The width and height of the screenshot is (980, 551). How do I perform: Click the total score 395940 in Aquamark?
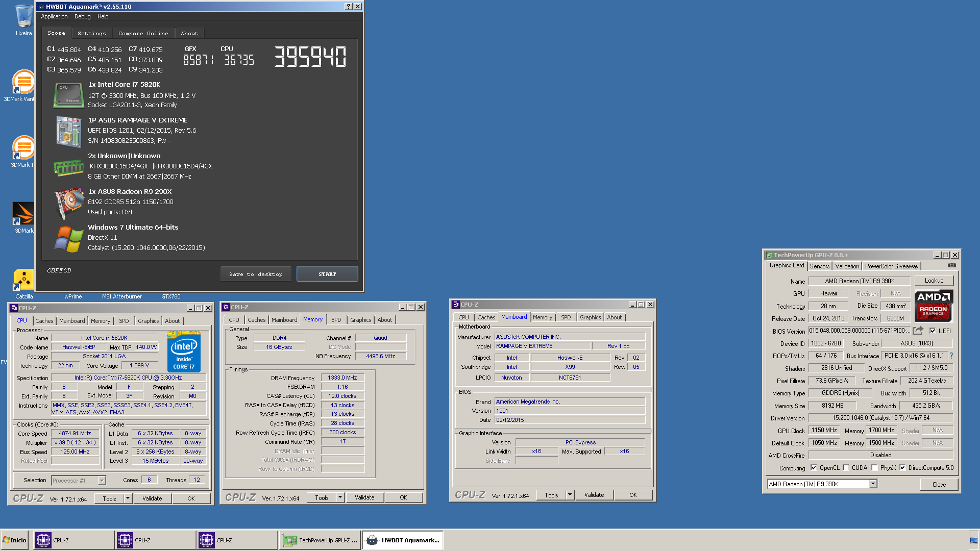click(310, 57)
